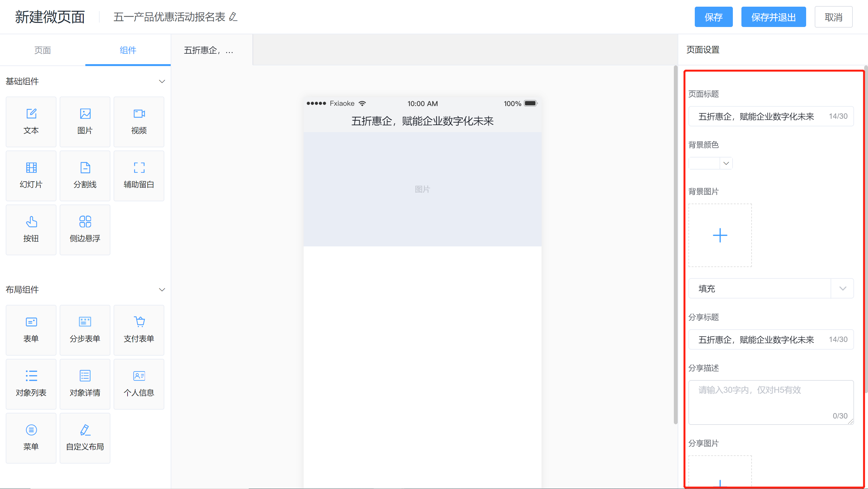Select the 图片 placeholder in phone preview
Screen dimensions: 868x489
[x=423, y=189]
